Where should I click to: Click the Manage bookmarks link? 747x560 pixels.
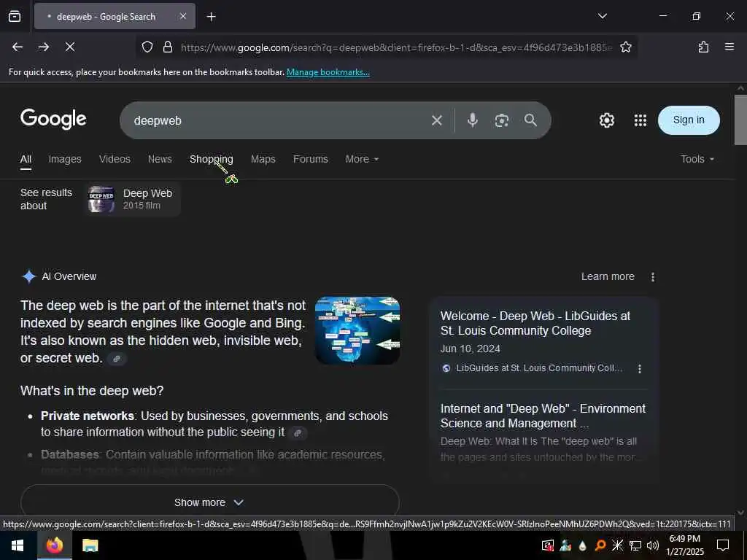tap(328, 72)
